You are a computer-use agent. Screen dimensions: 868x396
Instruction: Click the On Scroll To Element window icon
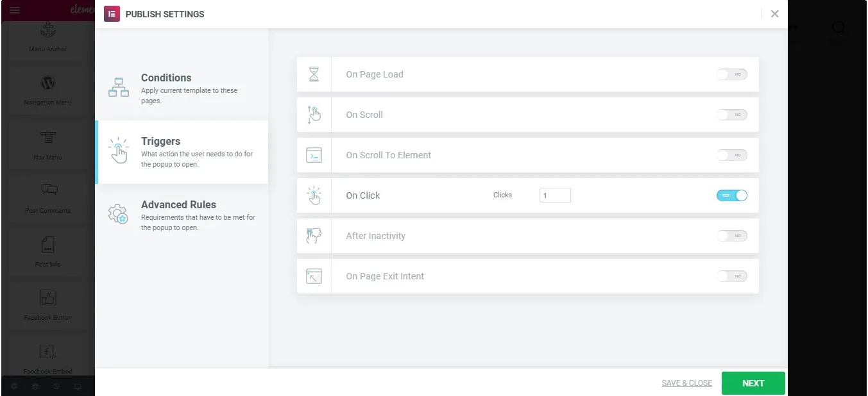[x=314, y=155]
